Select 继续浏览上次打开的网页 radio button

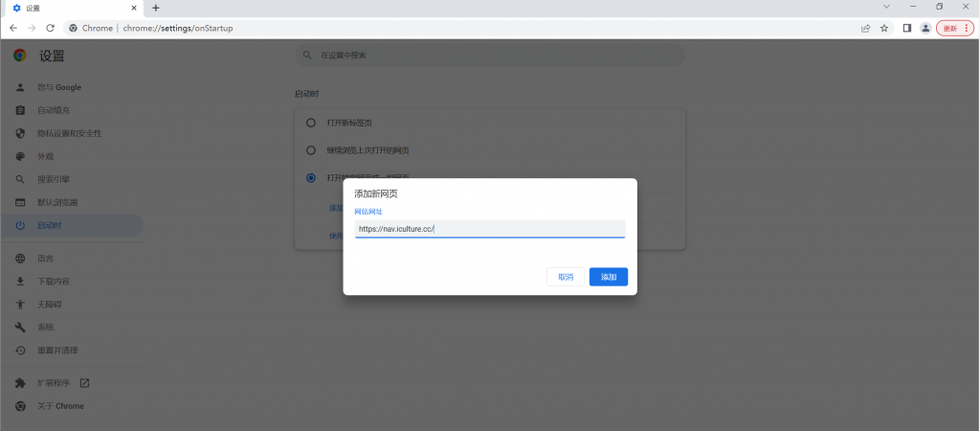[311, 150]
